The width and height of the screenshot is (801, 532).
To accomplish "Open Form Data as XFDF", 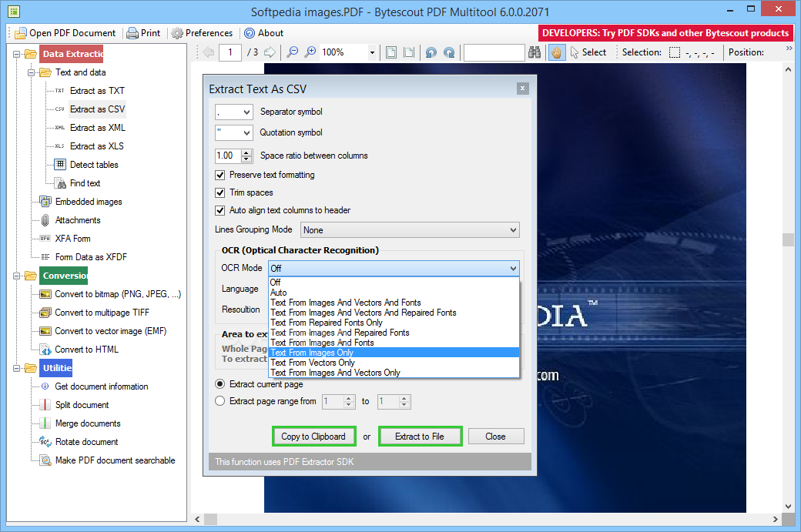I will click(x=91, y=257).
